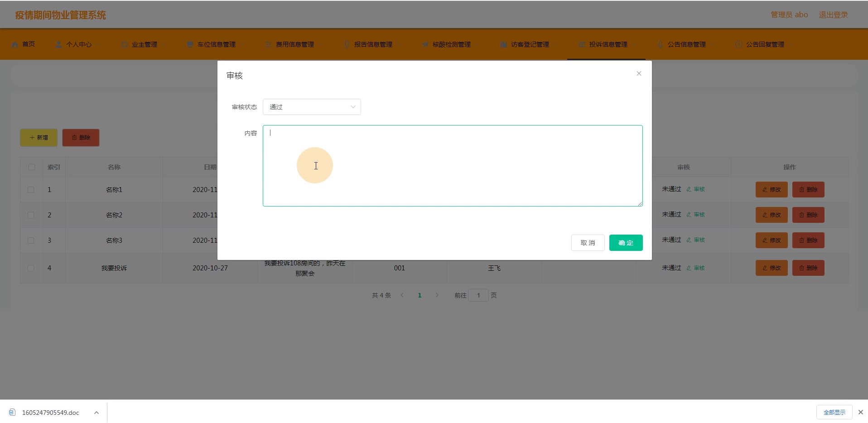Click the icon beside 访客登记管理
This screenshot has width=868, height=423.
point(503,44)
